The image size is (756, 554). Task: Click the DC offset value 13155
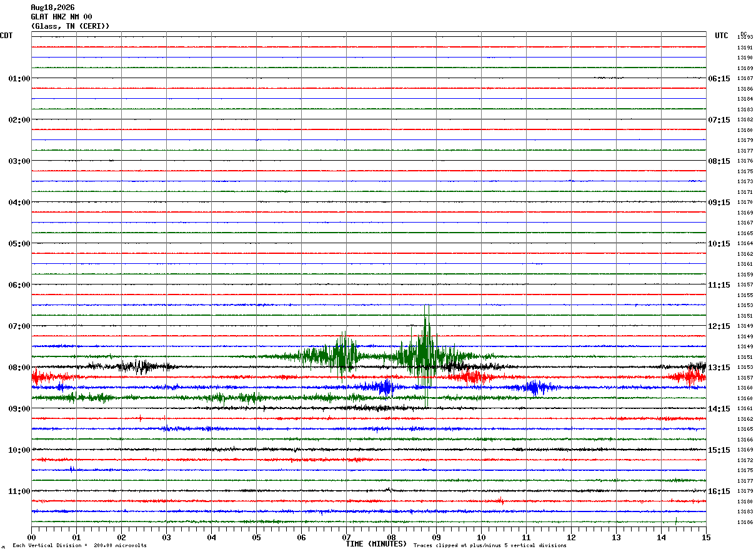coord(745,295)
